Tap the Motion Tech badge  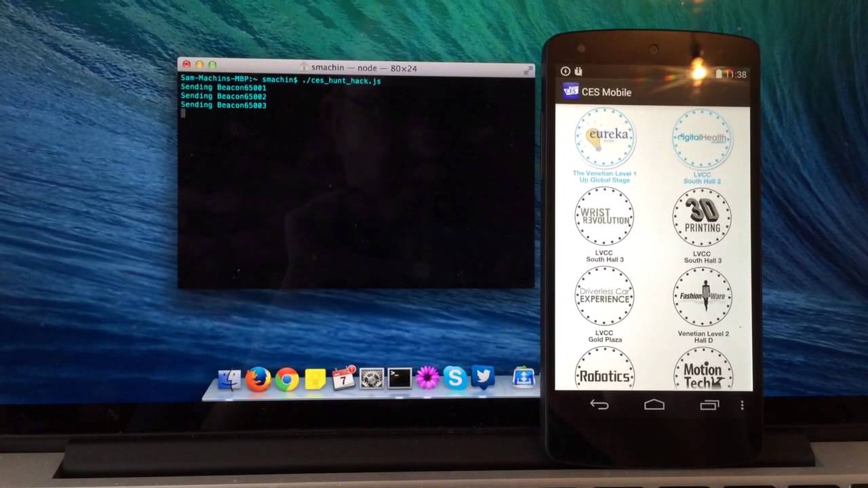click(703, 369)
